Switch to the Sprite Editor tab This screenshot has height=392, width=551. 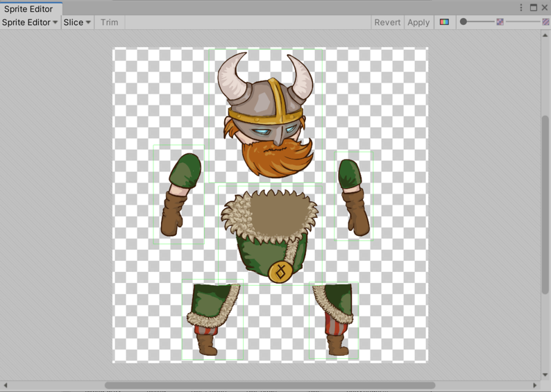point(28,9)
